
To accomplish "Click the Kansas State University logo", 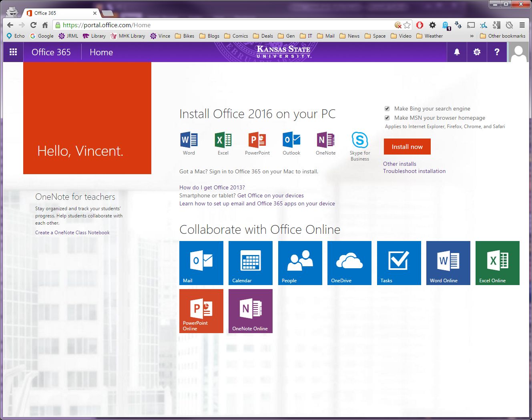I will tap(284, 52).
